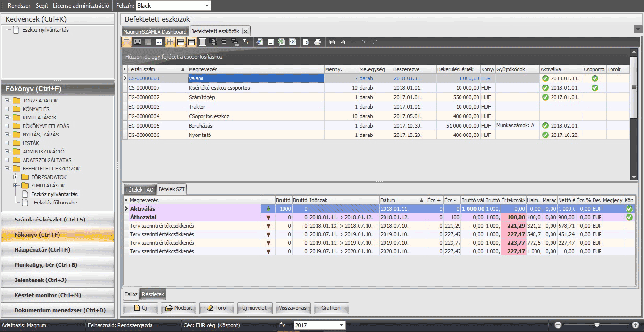
Task: Click the zoom slider handle in the status bar
Action: click(x=597, y=325)
